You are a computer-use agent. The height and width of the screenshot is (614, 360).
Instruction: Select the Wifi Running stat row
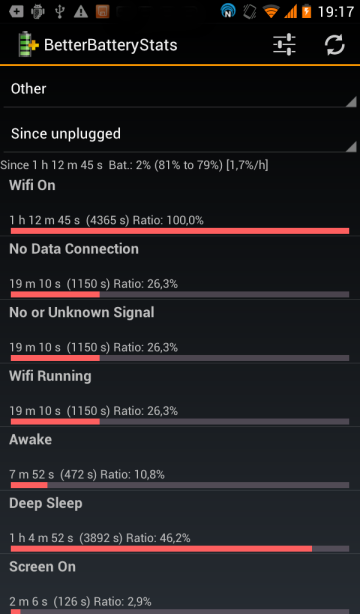coord(180,395)
